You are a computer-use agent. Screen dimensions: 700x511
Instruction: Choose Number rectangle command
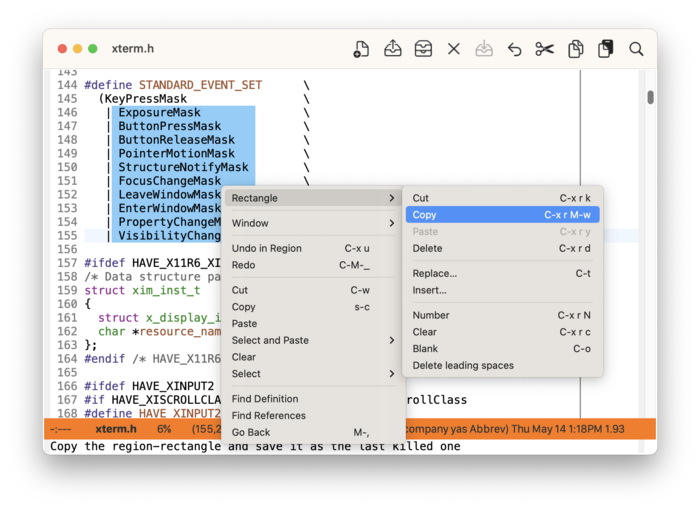click(x=502, y=315)
